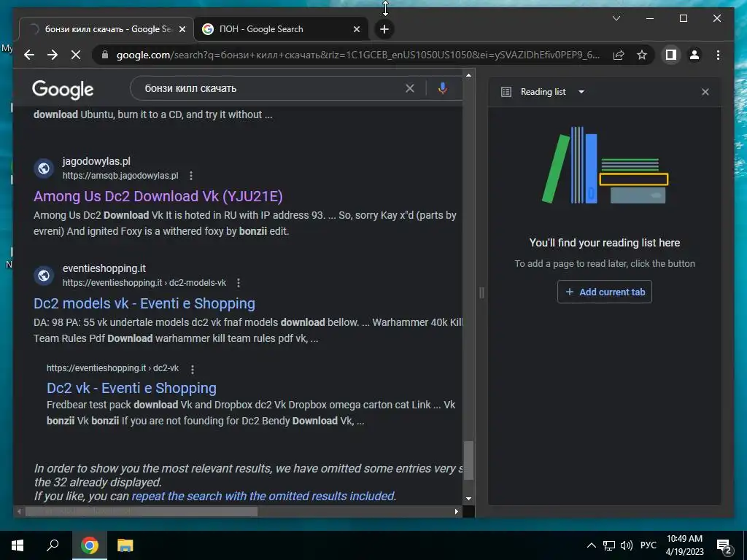Image resolution: width=747 pixels, height=560 pixels.
Task: Open more options for eventieshopping.it dc2-models-vk result
Action: click(x=239, y=283)
